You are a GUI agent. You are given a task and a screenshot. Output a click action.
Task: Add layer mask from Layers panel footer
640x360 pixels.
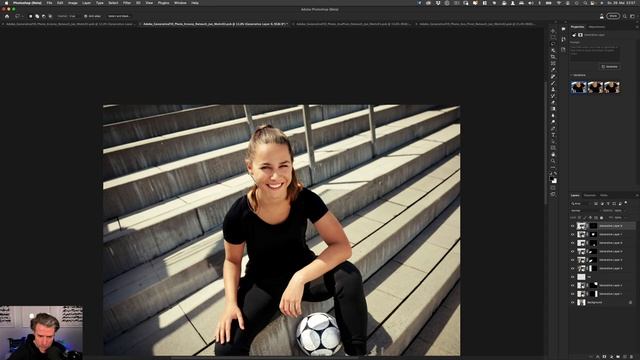(x=604, y=357)
